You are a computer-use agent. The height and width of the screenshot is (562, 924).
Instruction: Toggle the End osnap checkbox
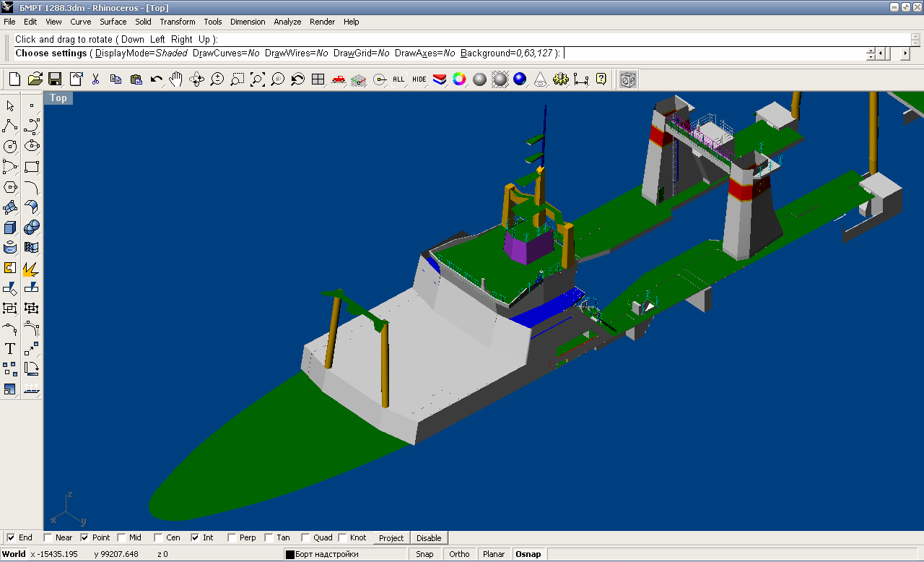(x=11, y=537)
